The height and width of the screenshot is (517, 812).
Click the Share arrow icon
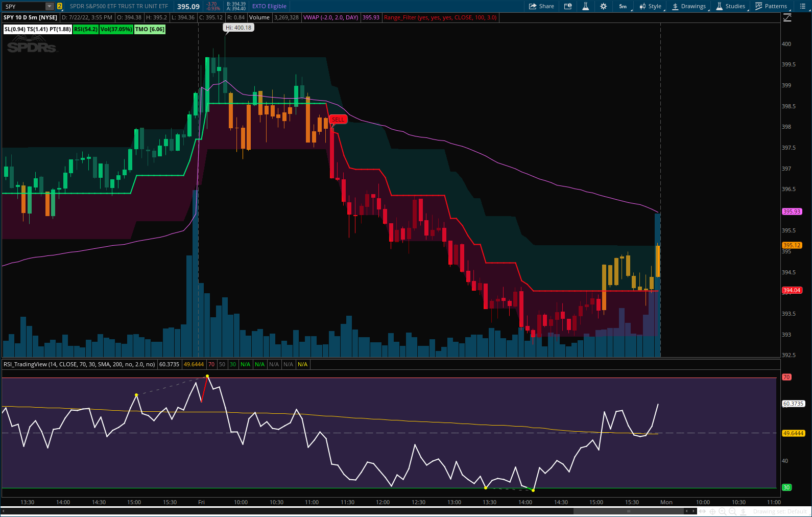[x=533, y=6]
